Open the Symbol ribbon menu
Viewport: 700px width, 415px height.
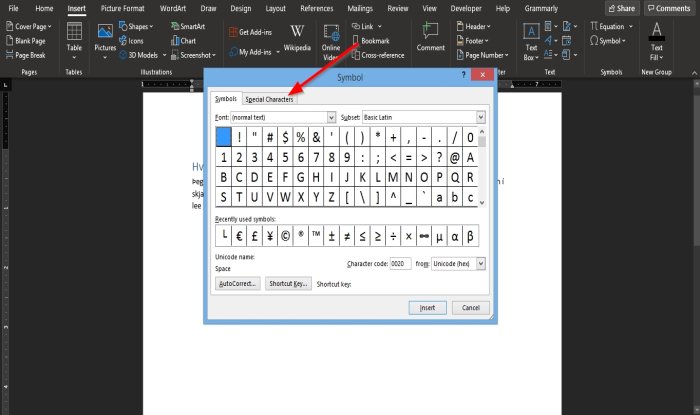(608, 41)
